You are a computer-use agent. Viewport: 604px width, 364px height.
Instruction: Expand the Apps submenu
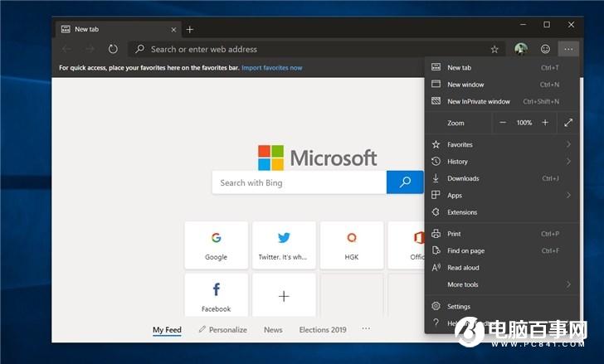click(x=502, y=196)
